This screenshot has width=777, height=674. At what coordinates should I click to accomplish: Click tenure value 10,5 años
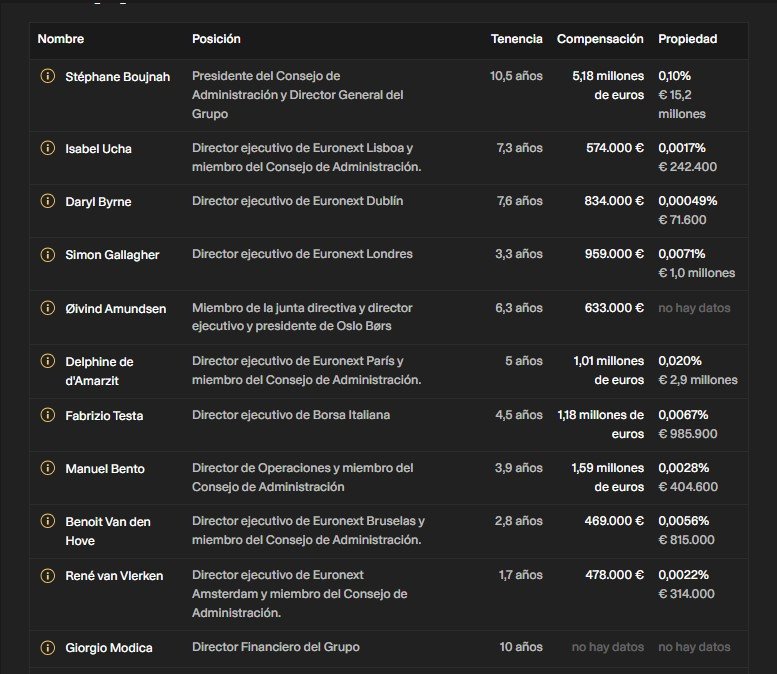click(516, 76)
